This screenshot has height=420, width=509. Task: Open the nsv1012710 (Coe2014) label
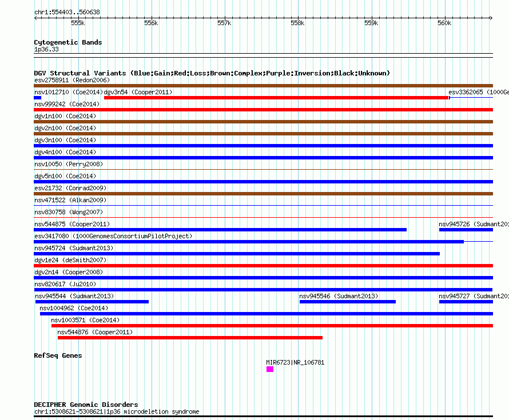(69, 92)
